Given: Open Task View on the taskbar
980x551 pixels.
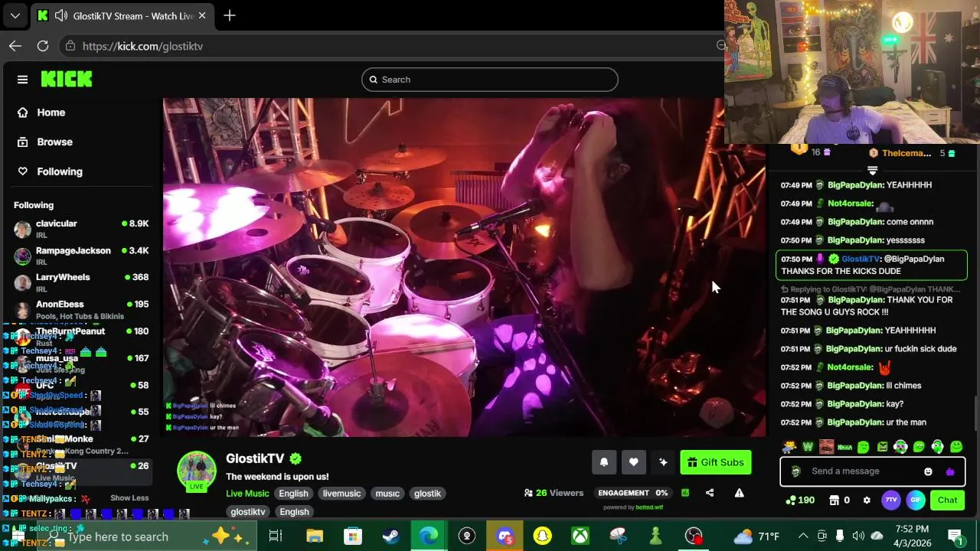Looking at the screenshot, I should pyautogui.click(x=276, y=536).
